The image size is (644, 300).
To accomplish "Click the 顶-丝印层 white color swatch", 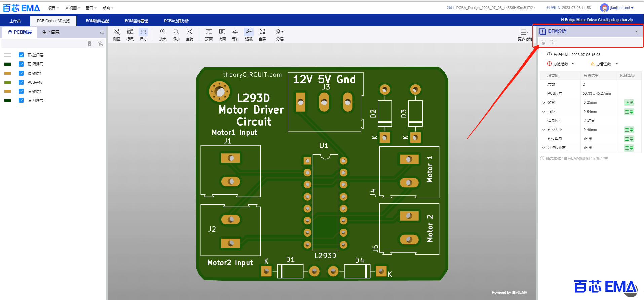I will point(7,55).
